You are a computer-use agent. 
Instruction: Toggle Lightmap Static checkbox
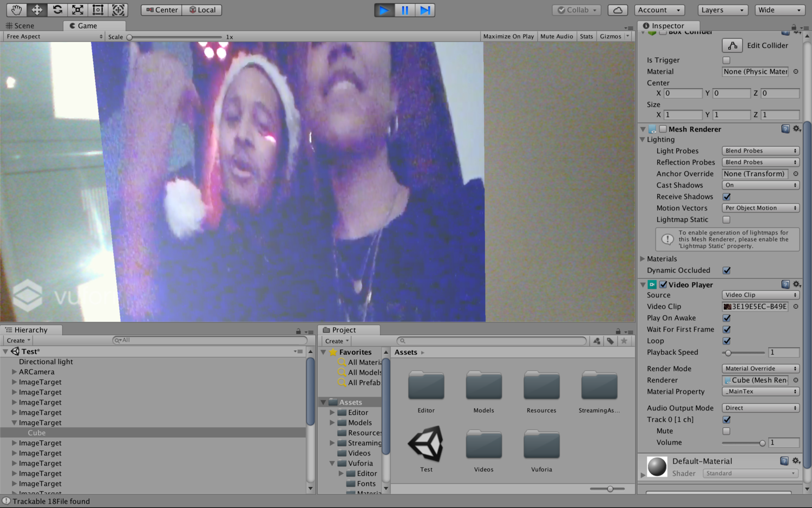pyautogui.click(x=726, y=219)
